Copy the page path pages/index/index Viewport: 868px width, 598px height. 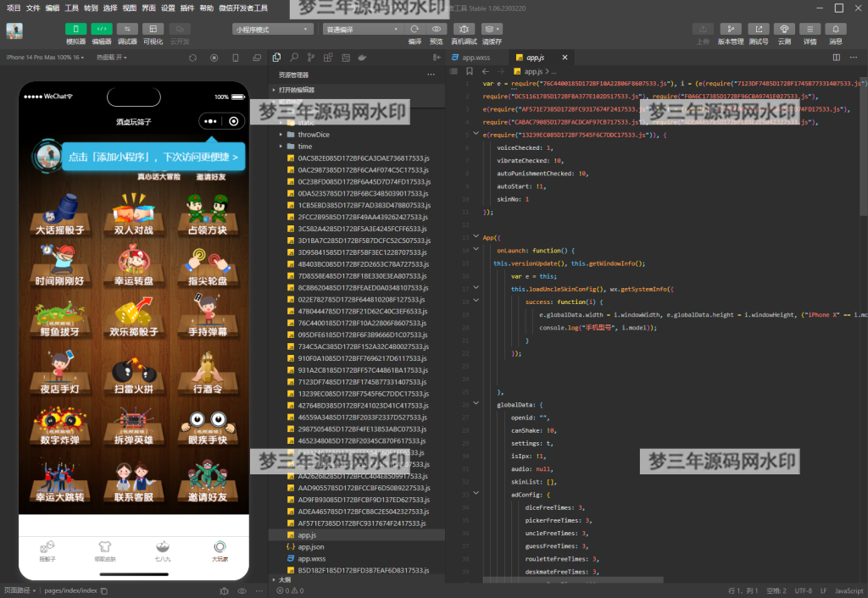pyautogui.click(x=103, y=591)
